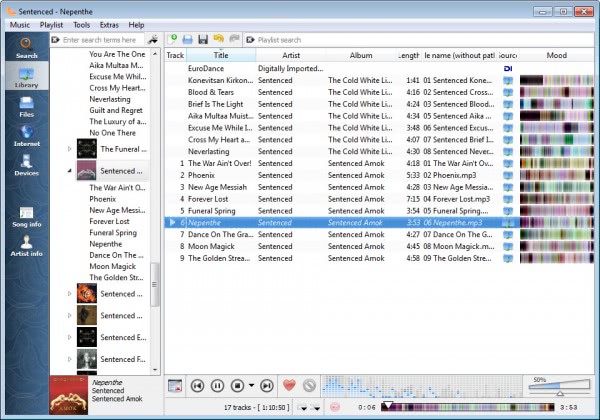Show the Song info panel

pos(27,217)
